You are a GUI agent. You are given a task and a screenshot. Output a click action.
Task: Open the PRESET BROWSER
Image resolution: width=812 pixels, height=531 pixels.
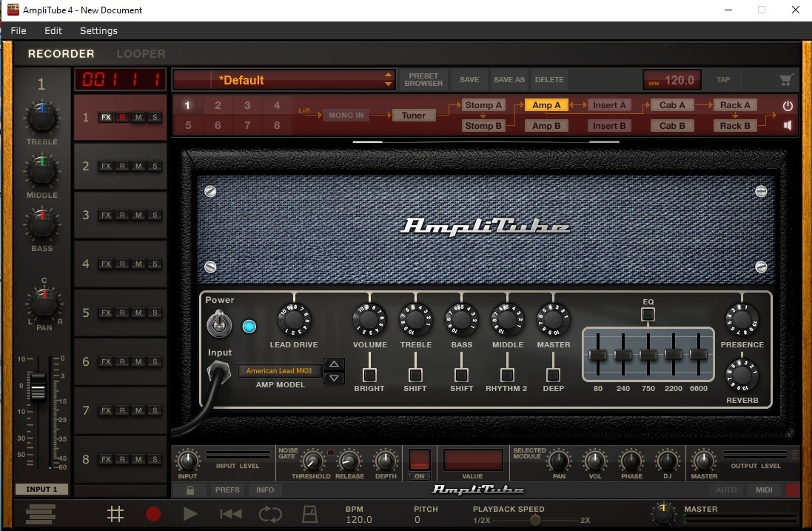click(x=423, y=80)
